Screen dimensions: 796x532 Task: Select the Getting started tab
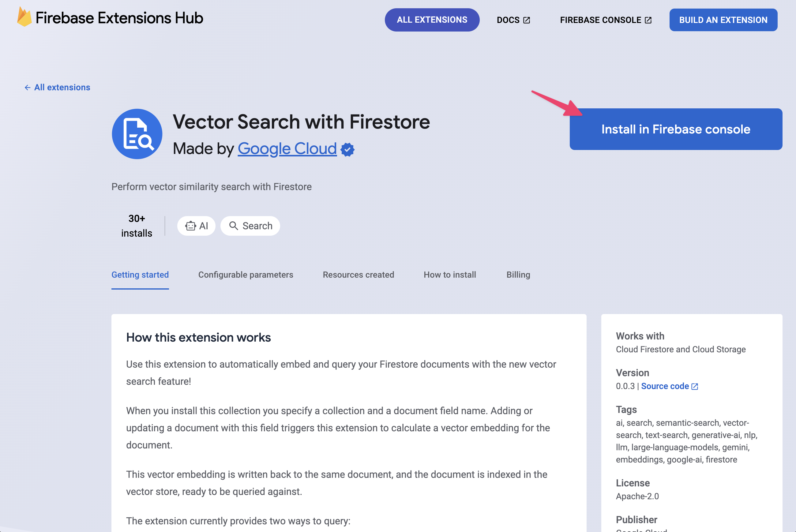click(140, 274)
